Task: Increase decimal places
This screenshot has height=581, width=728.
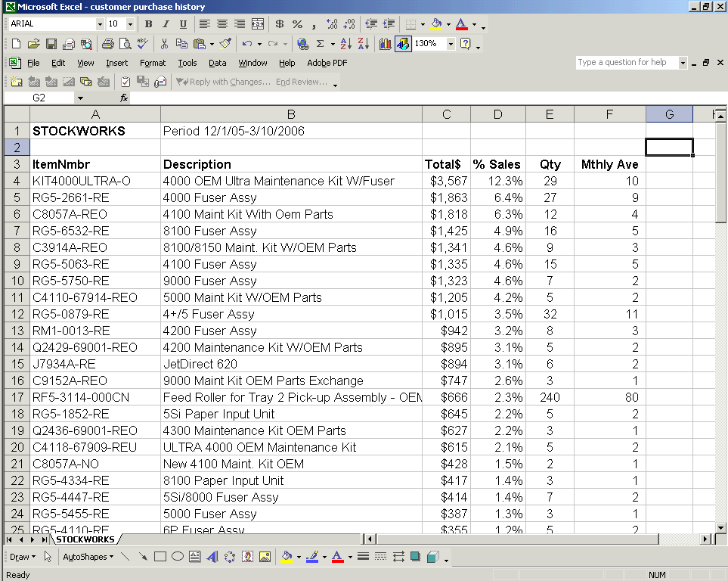Action: coord(332,24)
